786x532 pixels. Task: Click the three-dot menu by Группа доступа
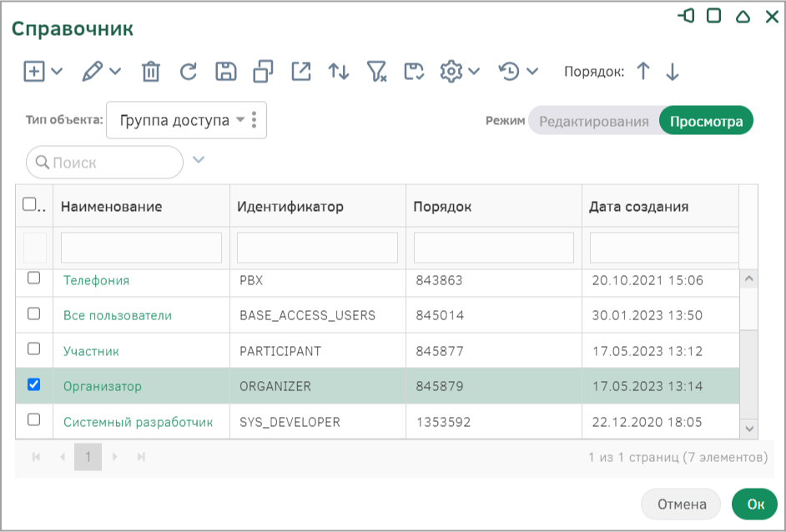pyautogui.click(x=254, y=120)
